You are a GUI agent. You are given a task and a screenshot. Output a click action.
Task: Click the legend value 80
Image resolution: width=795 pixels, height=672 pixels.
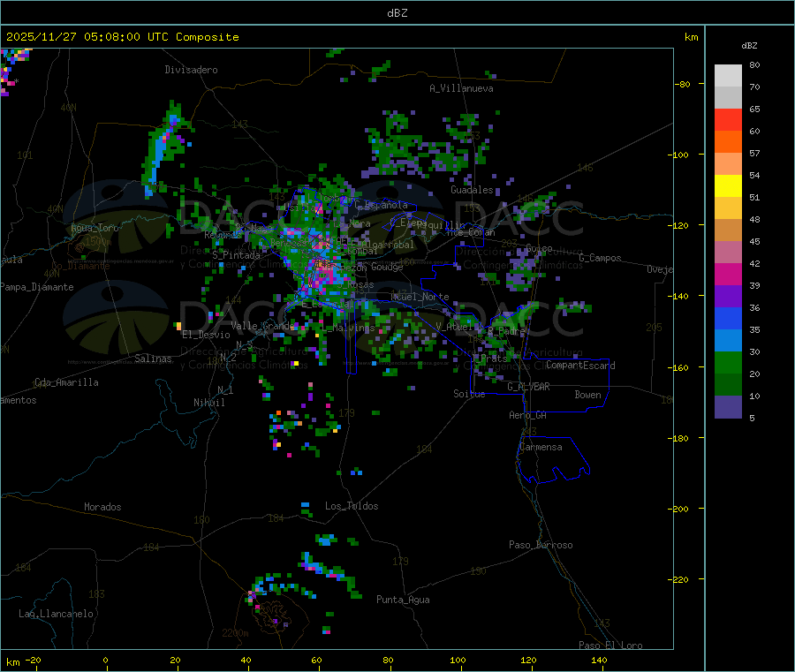tap(754, 64)
